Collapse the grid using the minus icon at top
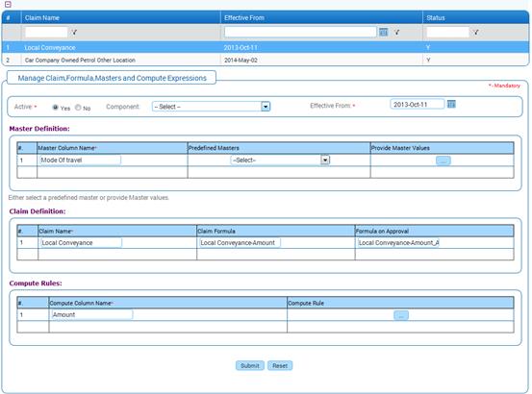The height and width of the screenshot is (394, 532). pyautogui.click(x=8, y=4)
